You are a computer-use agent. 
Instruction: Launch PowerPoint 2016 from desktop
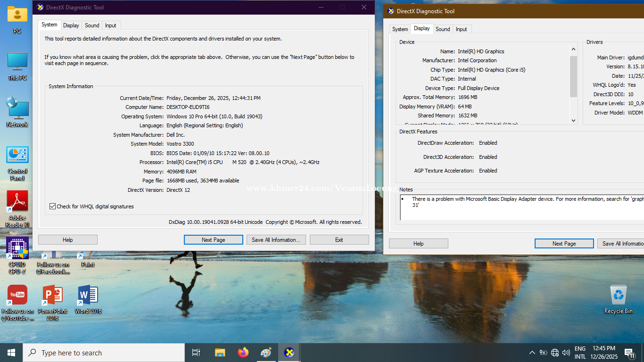click(x=52, y=295)
